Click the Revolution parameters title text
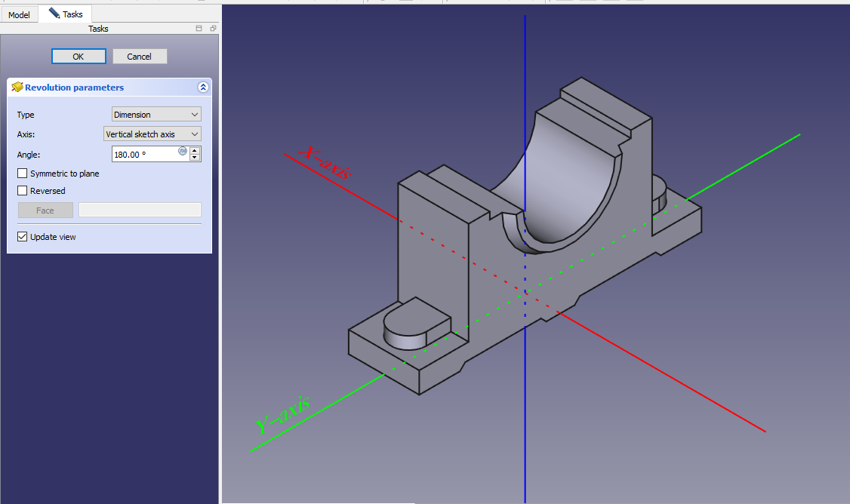Viewport: 850px width, 504px height. tap(74, 88)
